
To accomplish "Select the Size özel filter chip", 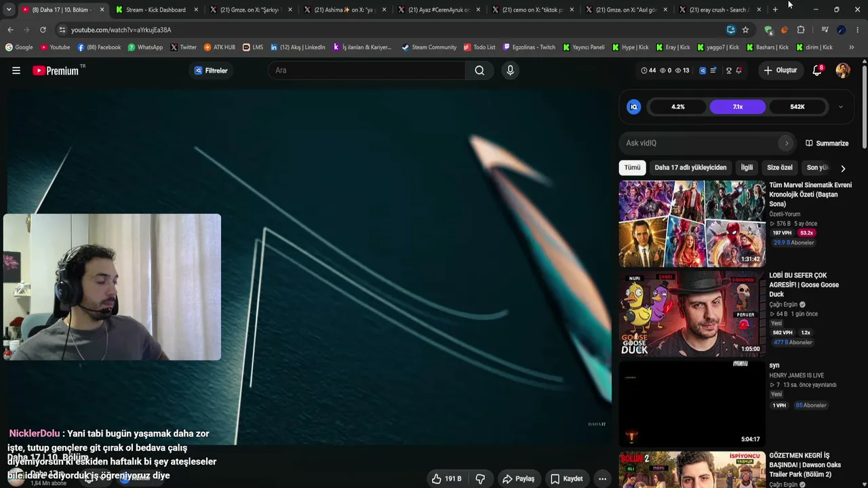I will point(780,167).
